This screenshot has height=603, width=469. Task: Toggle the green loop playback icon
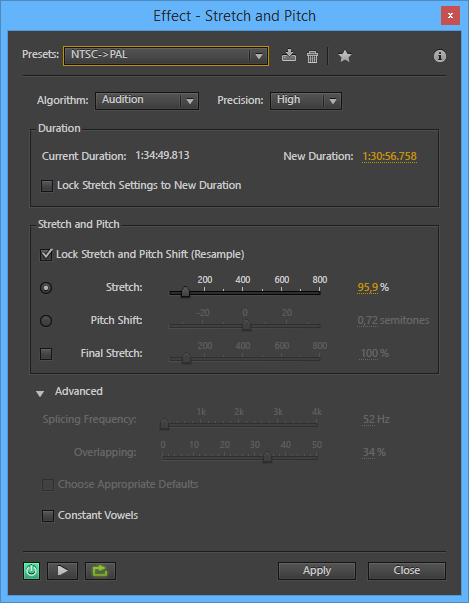[x=100, y=571]
